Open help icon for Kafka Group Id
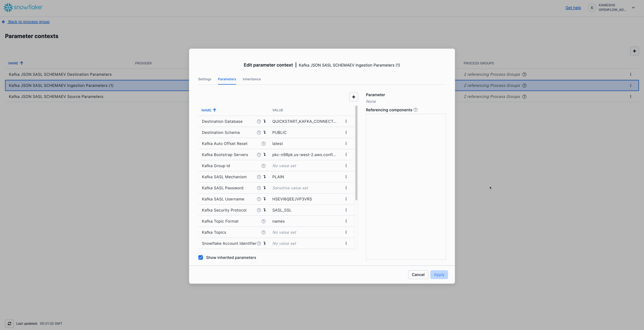 point(263,166)
